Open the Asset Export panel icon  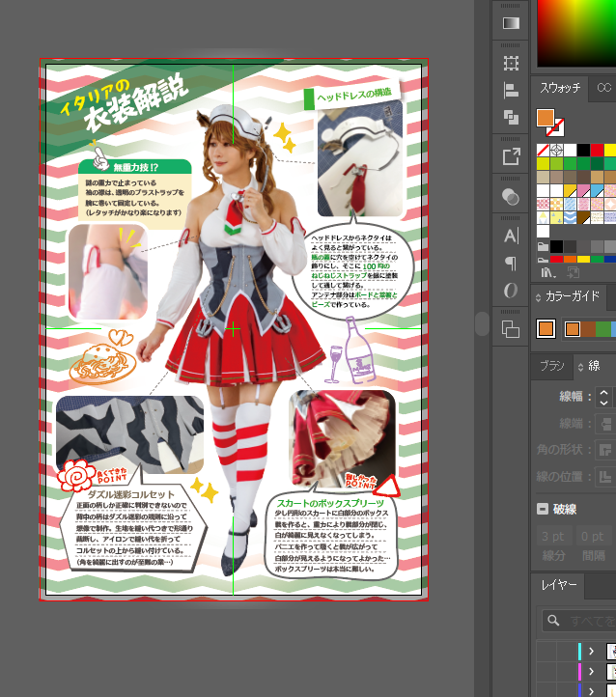pyautogui.click(x=511, y=156)
